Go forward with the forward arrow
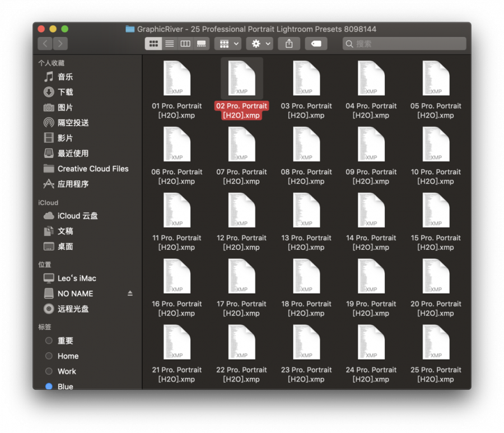This screenshot has width=504, height=433. [60, 44]
